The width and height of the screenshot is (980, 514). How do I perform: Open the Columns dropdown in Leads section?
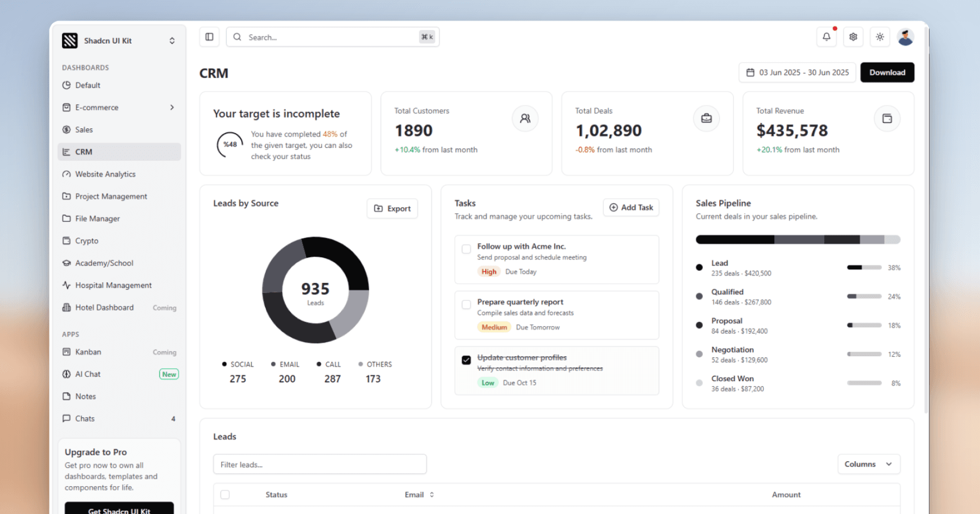[x=868, y=464]
